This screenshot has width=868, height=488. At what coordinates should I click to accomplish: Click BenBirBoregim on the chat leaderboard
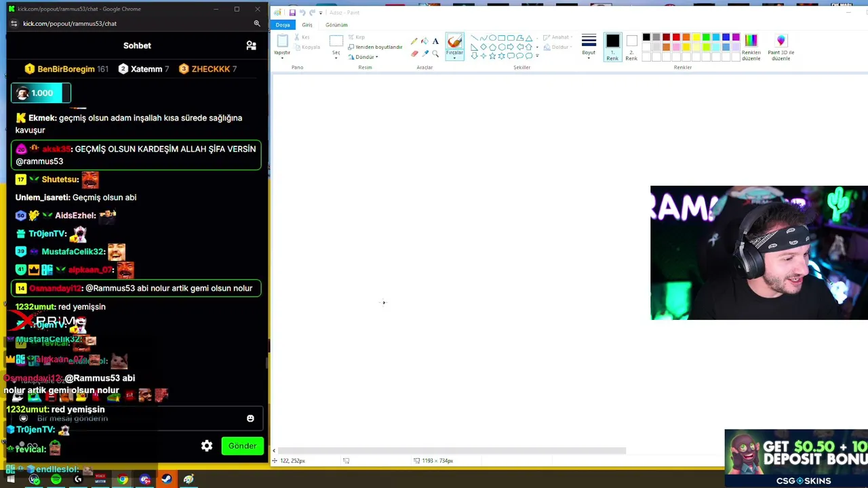click(66, 69)
